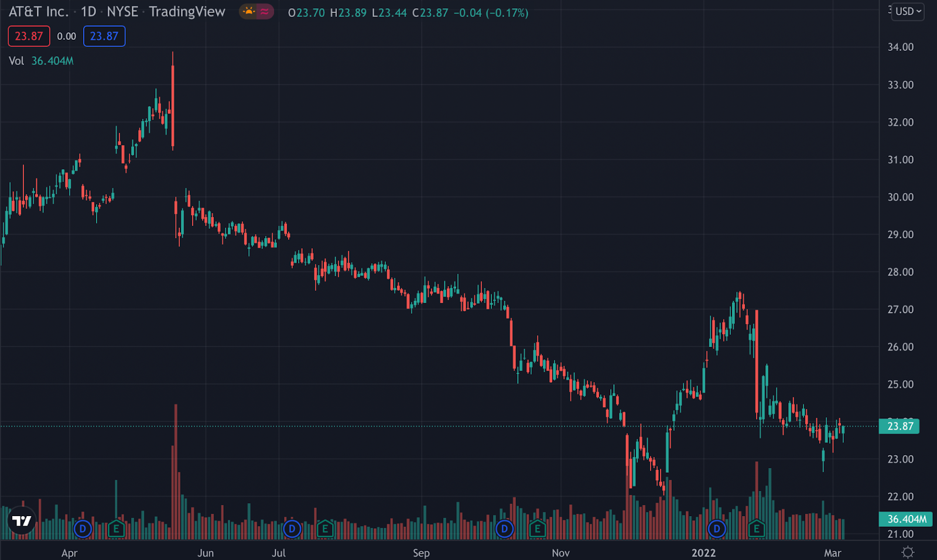Click the Mar label on time axis

pyautogui.click(x=832, y=553)
